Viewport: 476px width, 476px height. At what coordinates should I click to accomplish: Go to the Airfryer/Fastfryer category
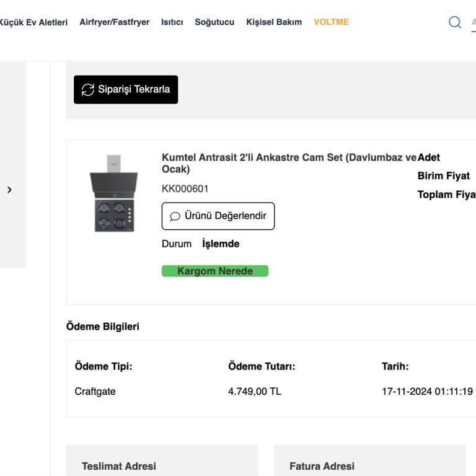[x=115, y=22]
